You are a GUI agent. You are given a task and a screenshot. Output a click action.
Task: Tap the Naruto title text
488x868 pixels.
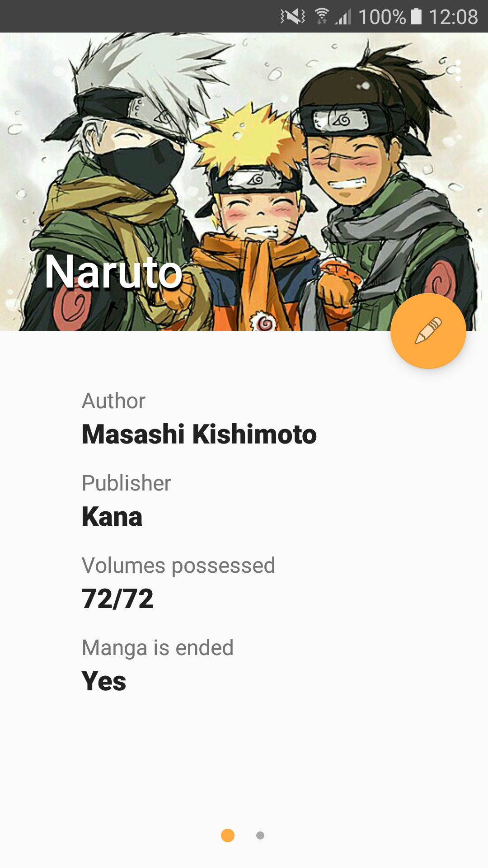click(x=113, y=272)
